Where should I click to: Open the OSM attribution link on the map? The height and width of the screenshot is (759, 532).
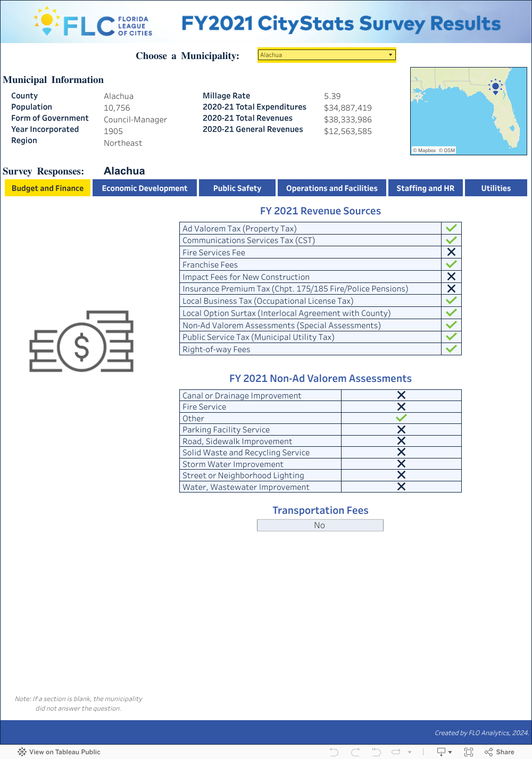[447, 150]
